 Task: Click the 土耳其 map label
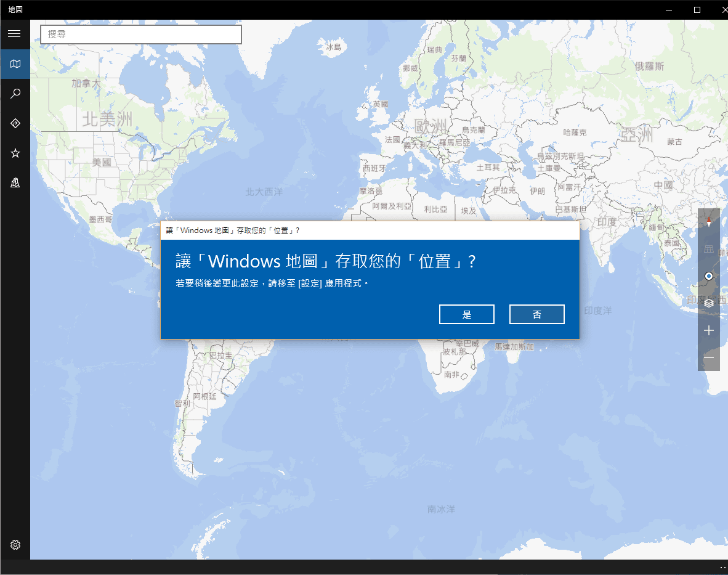pyautogui.click(x=488, y=167)
